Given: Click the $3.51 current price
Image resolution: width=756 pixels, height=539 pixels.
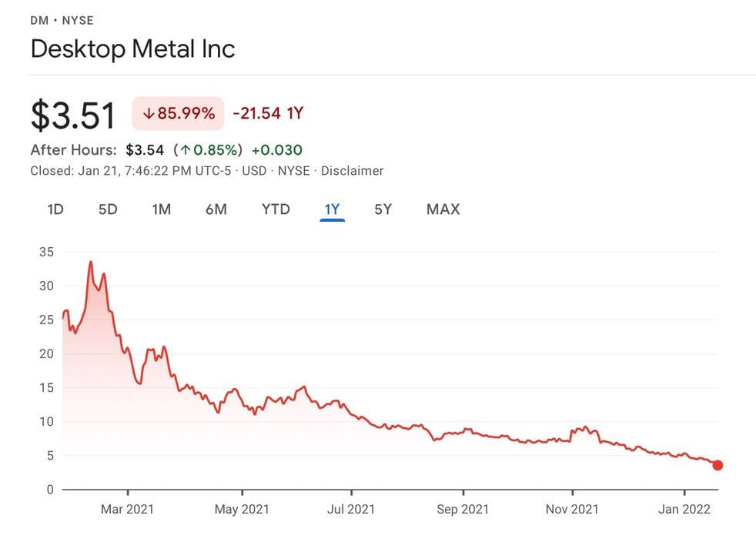Looking at the screenshot, I should coord(73,115).
